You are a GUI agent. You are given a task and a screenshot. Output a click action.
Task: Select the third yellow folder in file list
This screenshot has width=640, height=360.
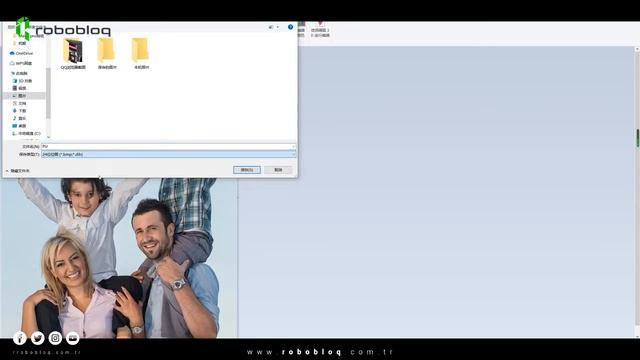coord(141,53)
